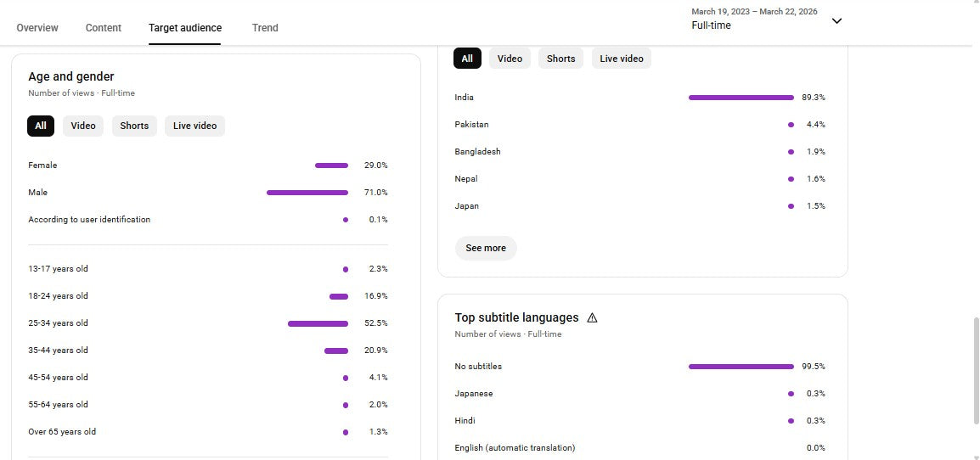Select All filter in Age and gender
This screenshot has width=980, height=460.
pos(41,126)
